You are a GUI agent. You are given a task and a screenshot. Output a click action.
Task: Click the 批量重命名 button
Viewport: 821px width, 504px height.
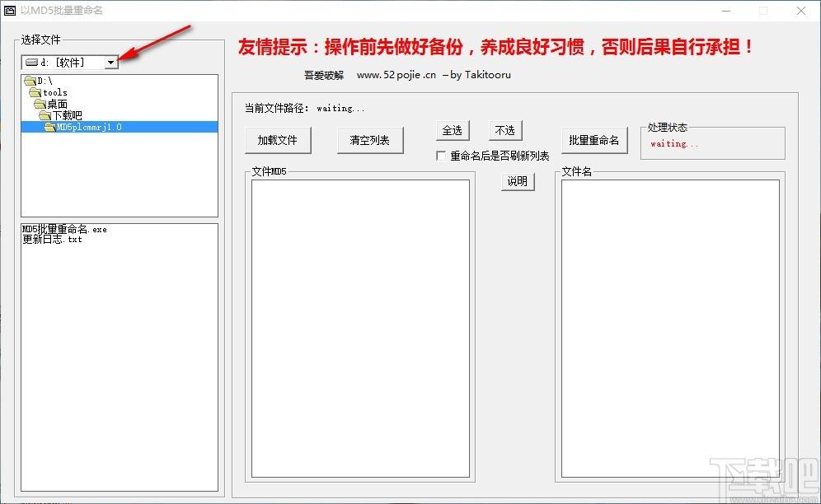[594, 140]
